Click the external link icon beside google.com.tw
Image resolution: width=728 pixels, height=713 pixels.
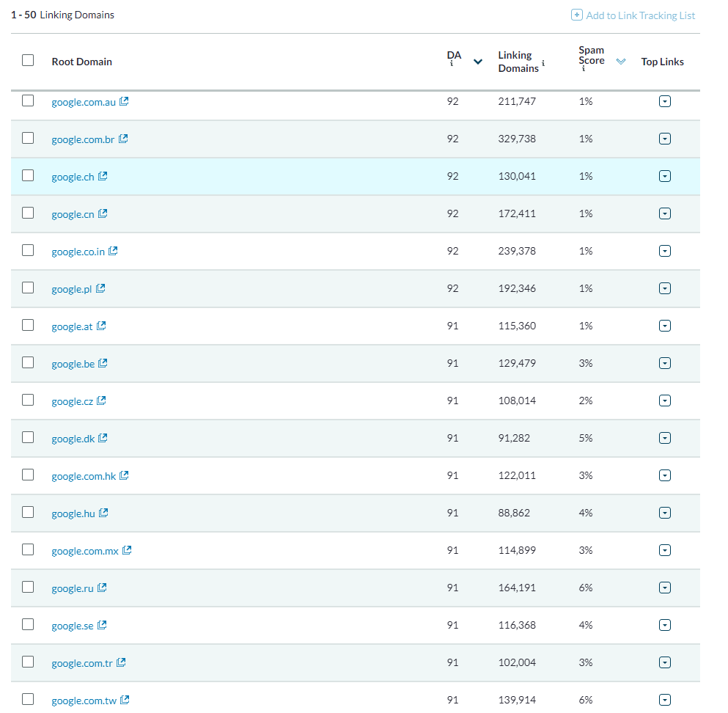coord(124,699)
